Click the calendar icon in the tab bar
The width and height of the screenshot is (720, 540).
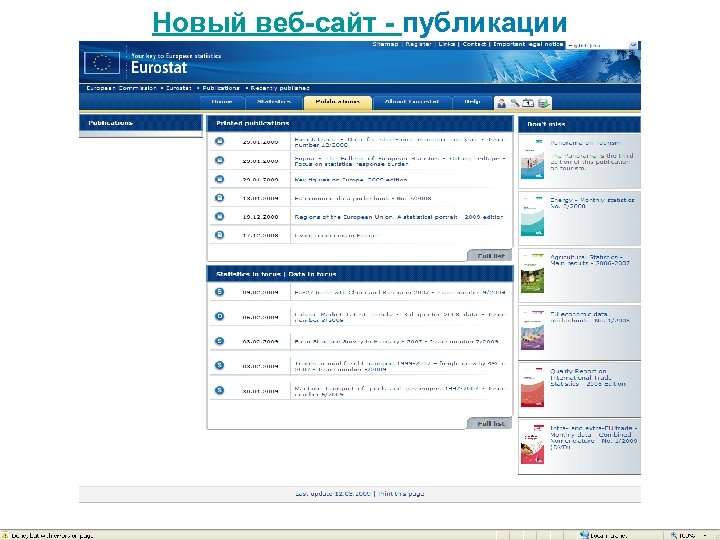(529, 103)
